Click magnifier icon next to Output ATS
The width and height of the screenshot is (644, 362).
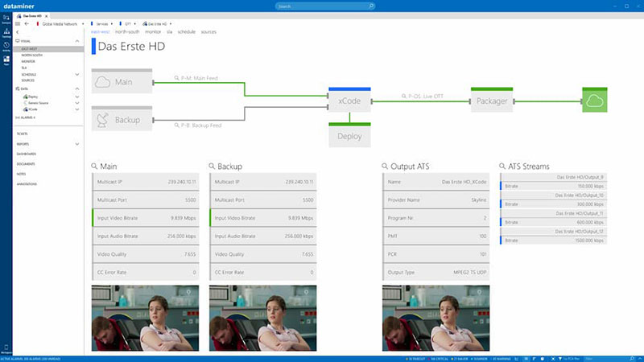click(x=385, y=167)
